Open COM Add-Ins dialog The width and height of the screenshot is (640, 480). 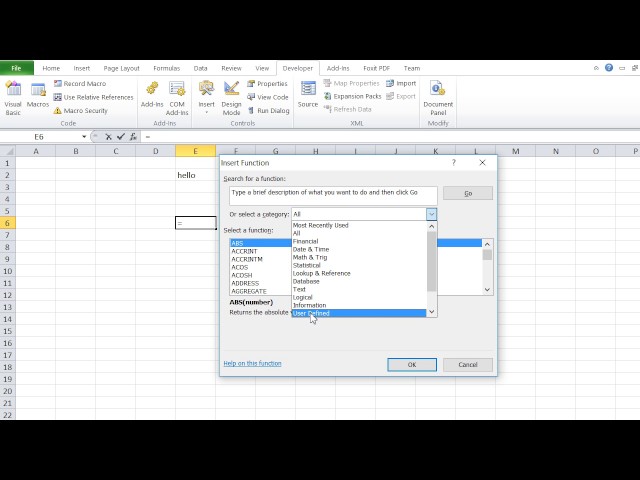click(177, 98)
